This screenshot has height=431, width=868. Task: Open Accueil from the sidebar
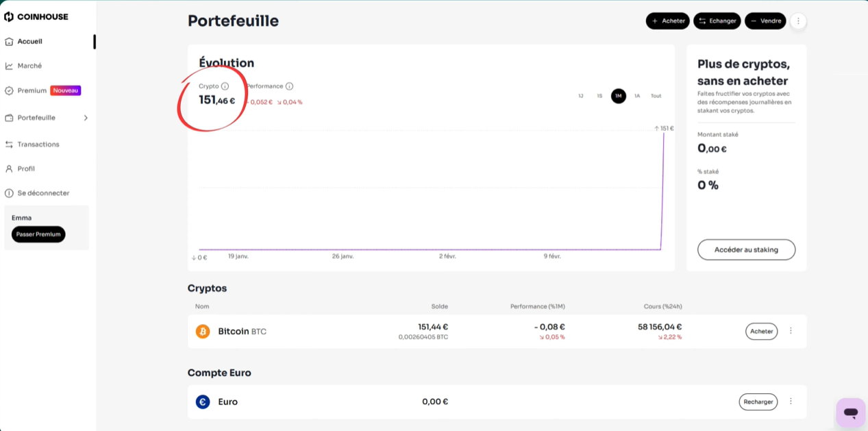point(29,41)
